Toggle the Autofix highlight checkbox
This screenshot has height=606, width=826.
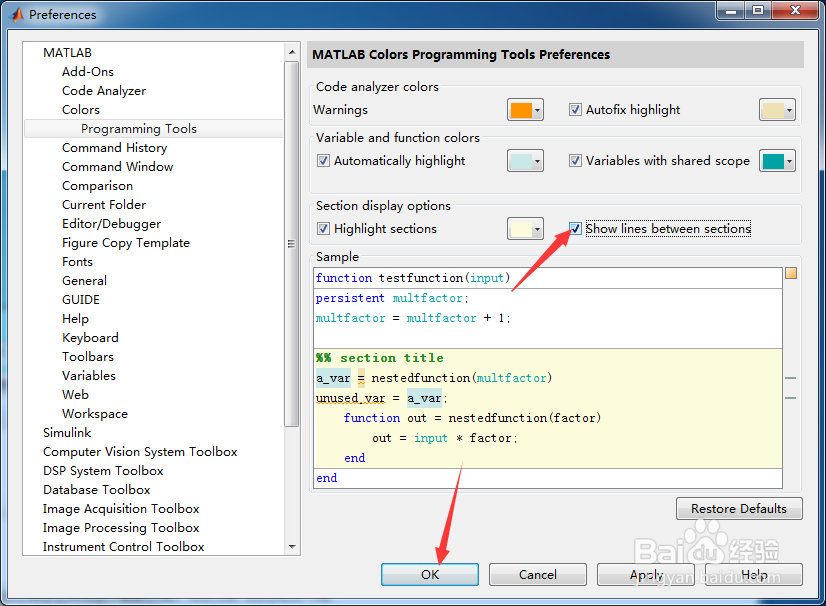click(575, 110)
